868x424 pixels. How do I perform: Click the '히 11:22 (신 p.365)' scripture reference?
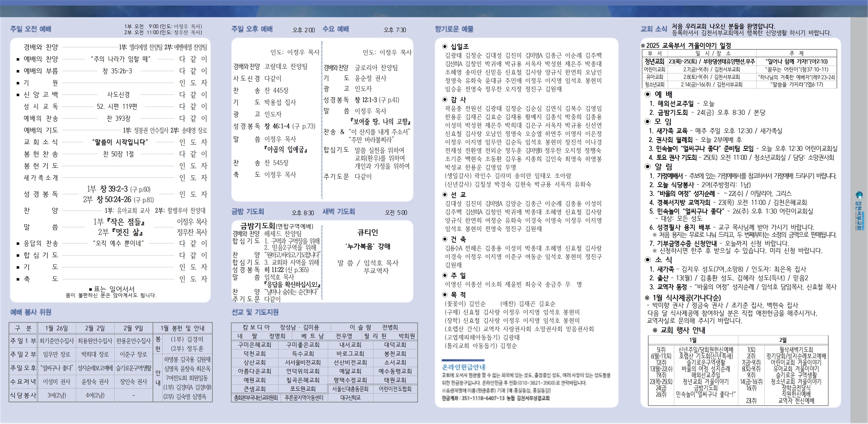pyautogui.click(x=286, y=270)
